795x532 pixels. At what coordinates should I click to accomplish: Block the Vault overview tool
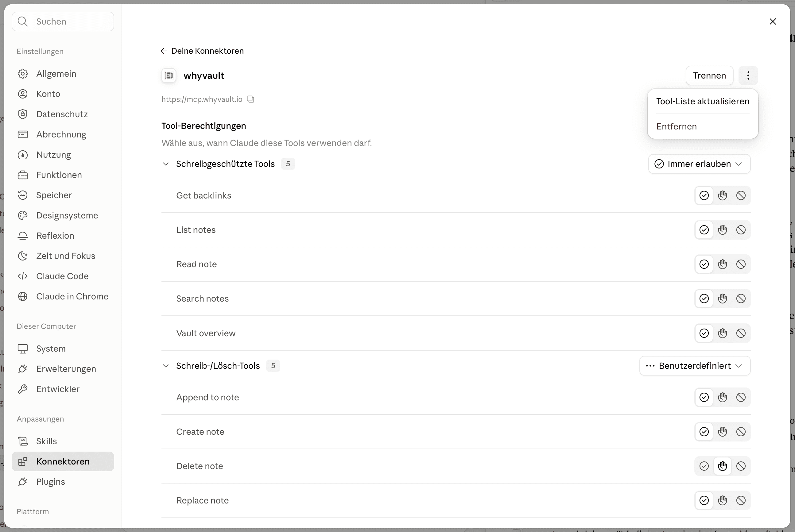pyautogui.click(x=741, y=333)
